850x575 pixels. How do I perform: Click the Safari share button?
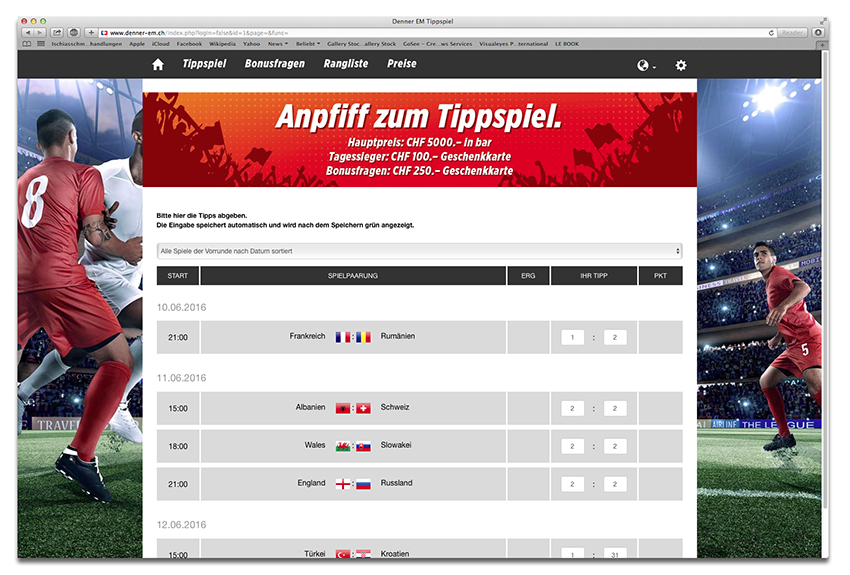coord(57,33)
